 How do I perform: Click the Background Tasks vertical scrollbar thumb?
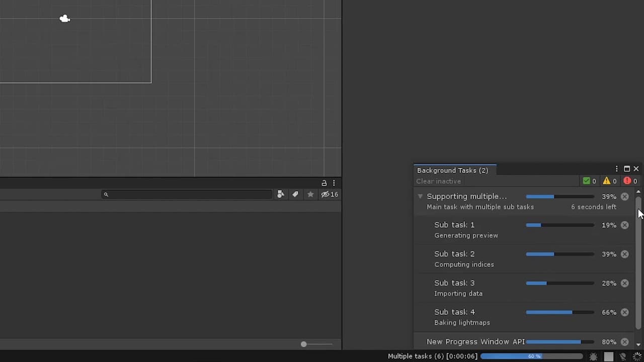click(x=638, y=263)
